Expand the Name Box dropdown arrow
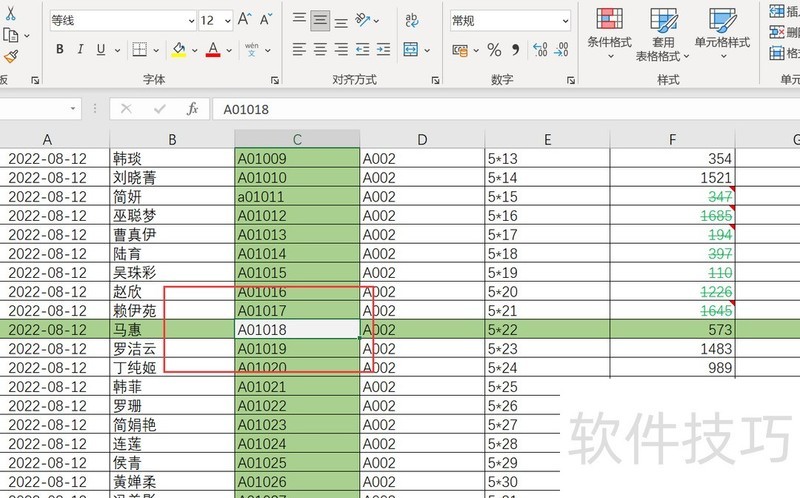 pos(72,108)
